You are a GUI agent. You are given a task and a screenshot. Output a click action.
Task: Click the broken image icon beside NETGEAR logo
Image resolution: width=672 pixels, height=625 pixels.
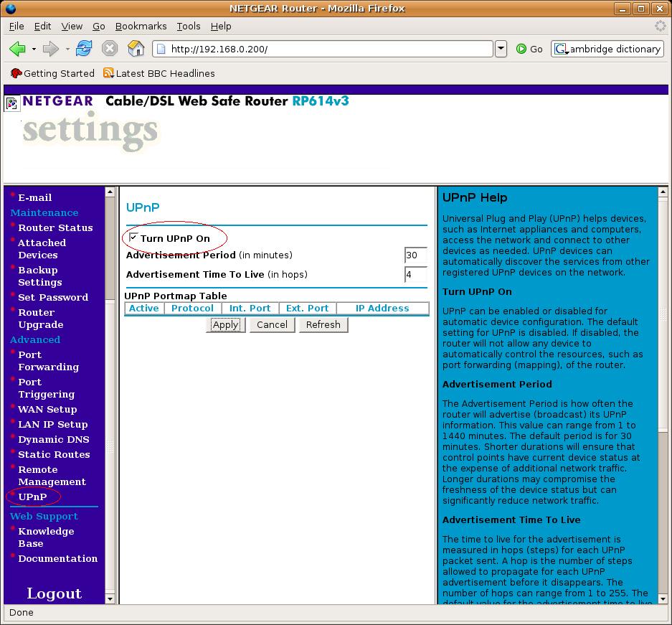tap(11, 103)
